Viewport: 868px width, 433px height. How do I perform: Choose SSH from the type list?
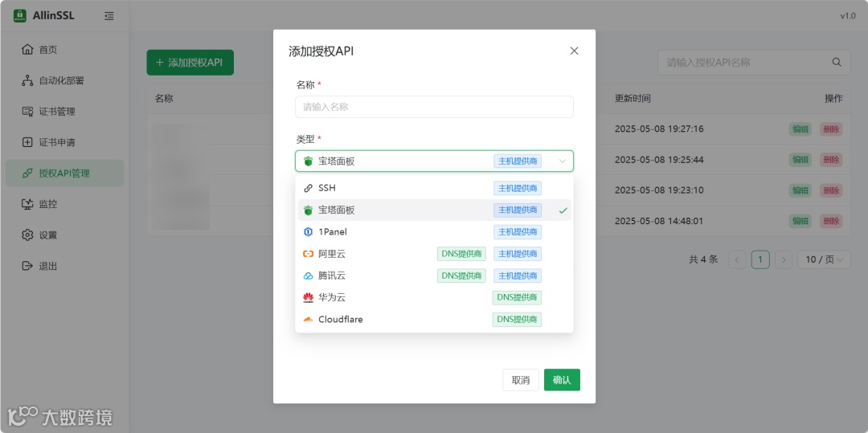(434, 188)
